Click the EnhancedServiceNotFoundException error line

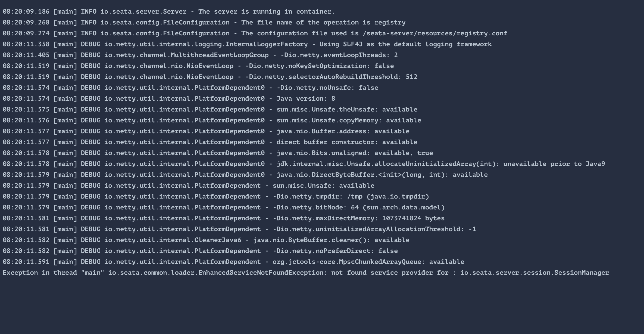306,273
